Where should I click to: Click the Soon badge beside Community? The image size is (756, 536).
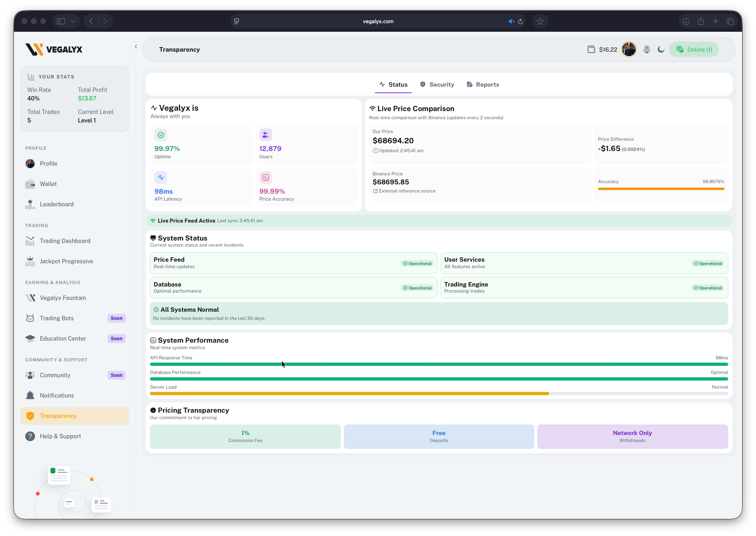(x=116, y=375)
